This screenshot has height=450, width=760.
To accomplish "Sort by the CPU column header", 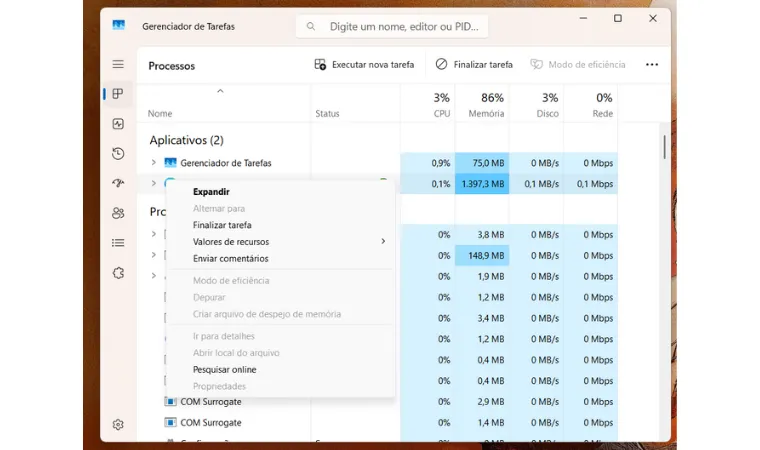I will [x=442, y=113].
